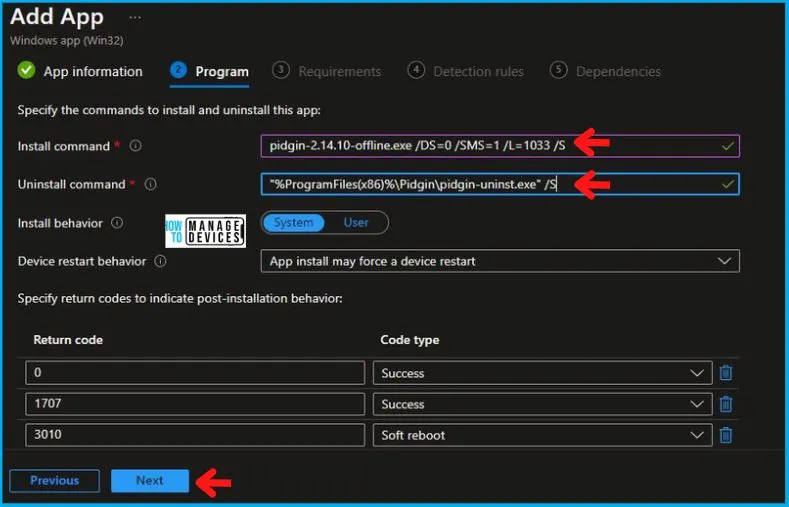Click the 'Windows app (Win32)' subtitle text
This screenshot has width=789, height=507.
(66, 41)
